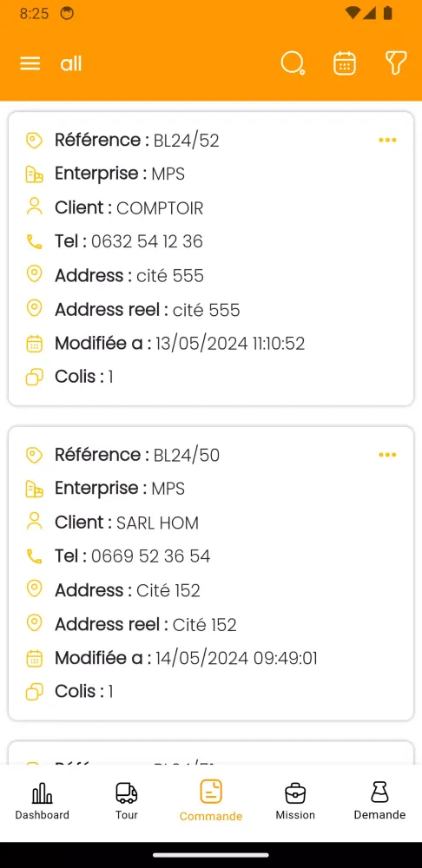Switch to the Dashboard tab
The width and height of the screenshot is (422, 868).
(x=42, y=801)
